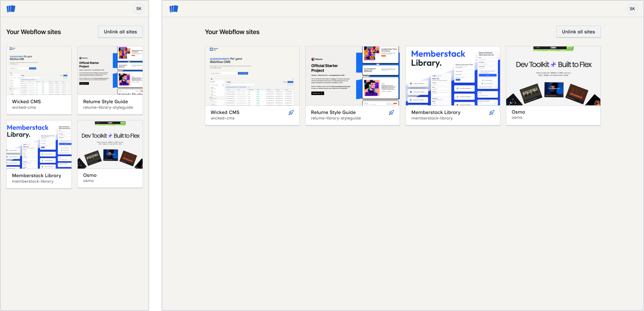This screenshot has width=644, height=311.
Task: Click the blue logo in the right panel header
Action: point(174,9)
